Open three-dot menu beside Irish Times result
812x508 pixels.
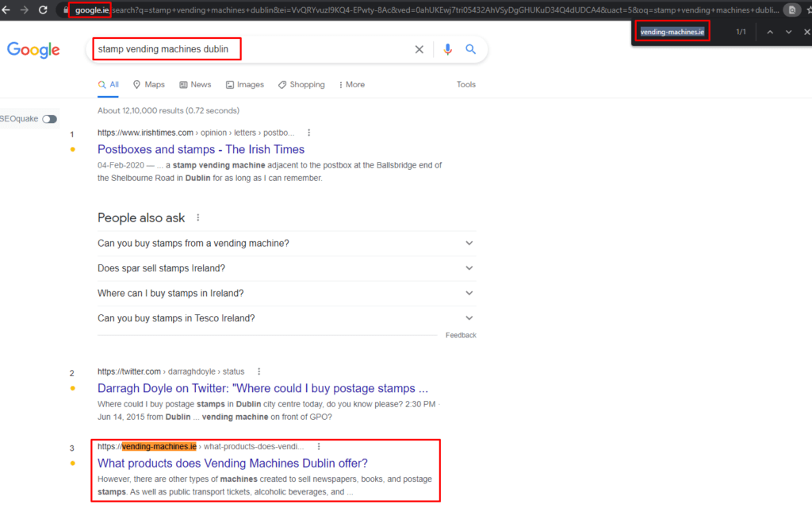point(308,133)
